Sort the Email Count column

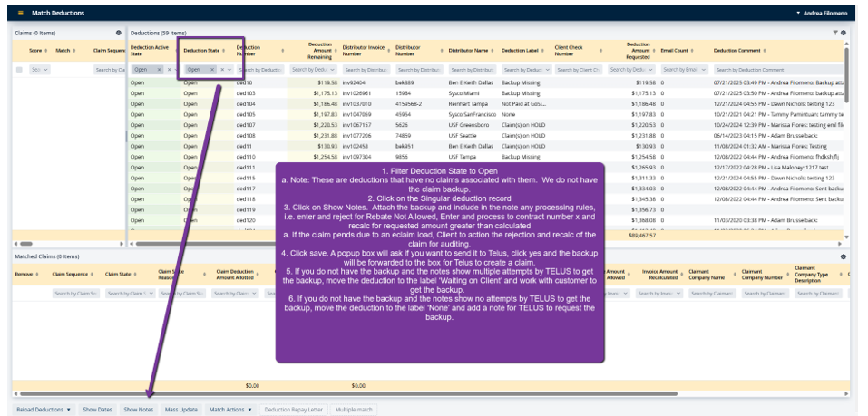coord(694,51)
